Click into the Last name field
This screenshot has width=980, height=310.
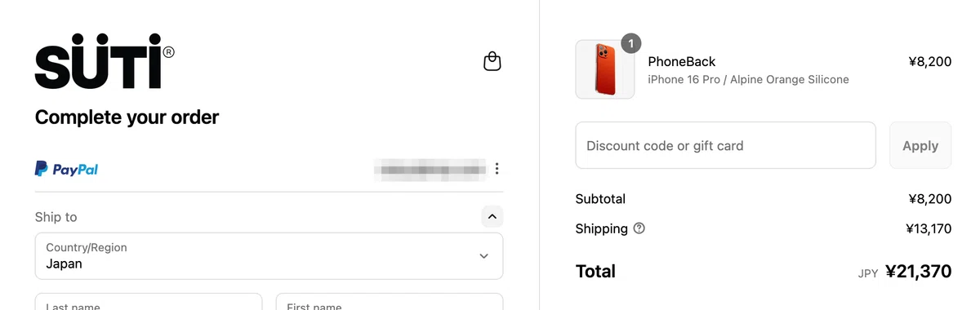149,302
